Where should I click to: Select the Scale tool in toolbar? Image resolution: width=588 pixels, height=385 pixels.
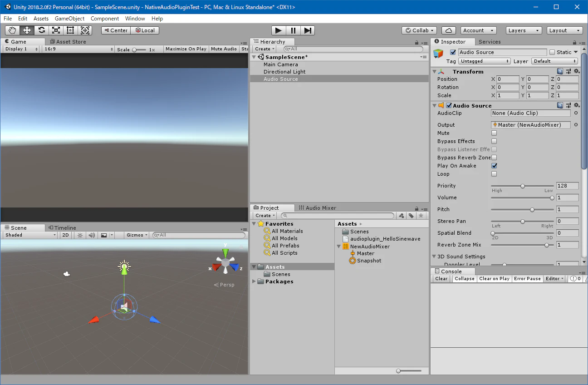pyautogui.click(x=56, y=30)
